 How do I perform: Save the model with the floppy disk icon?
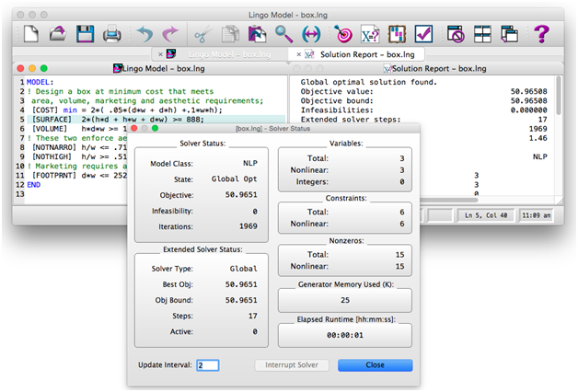coord(85,35)
